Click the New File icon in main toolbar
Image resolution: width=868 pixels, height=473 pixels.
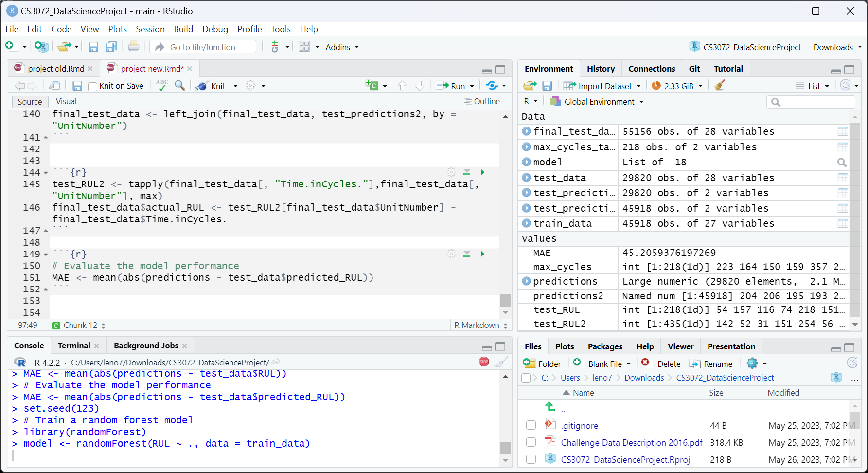click(10, 46)
